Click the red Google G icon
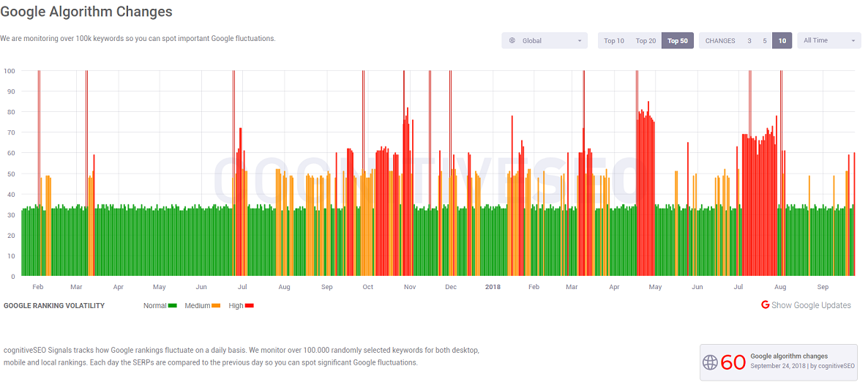 coord(766,305)
